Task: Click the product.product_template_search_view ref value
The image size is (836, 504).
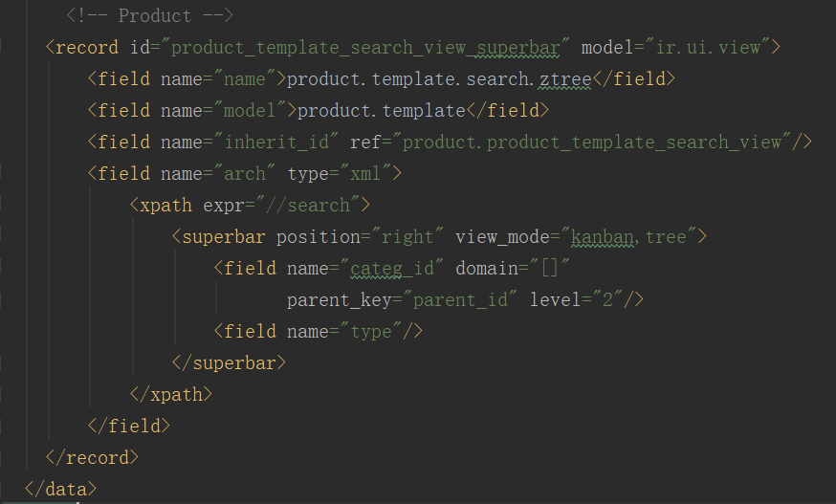Action: [592, 142]
